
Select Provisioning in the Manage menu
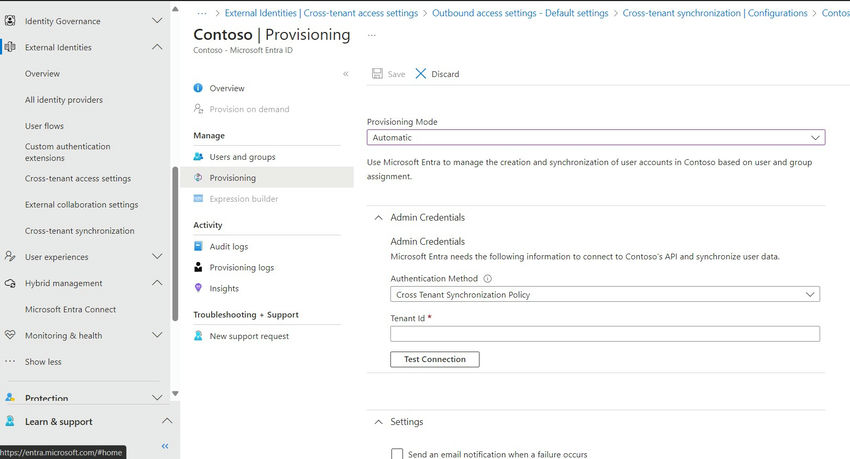coord(232,178)
